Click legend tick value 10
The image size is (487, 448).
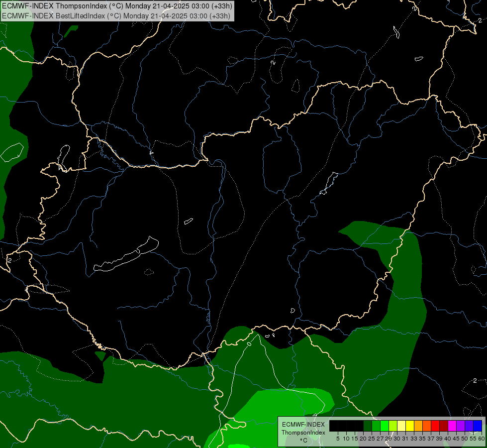[346, 439]
